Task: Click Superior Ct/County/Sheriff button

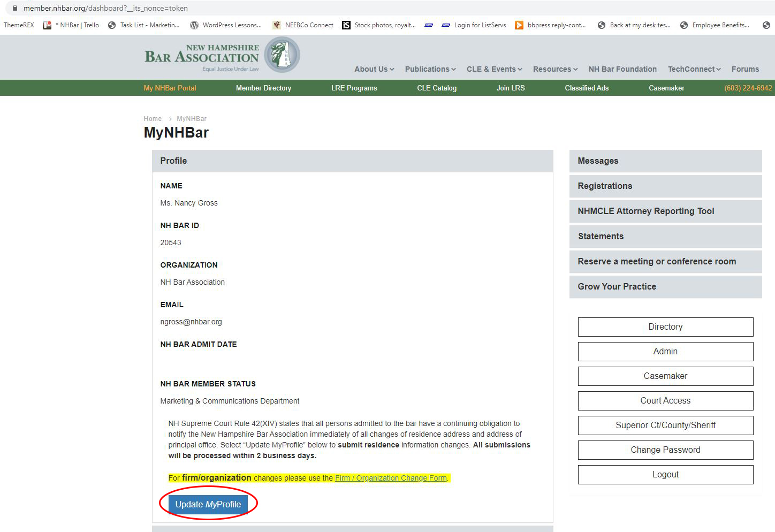Action: coord(665,425)
